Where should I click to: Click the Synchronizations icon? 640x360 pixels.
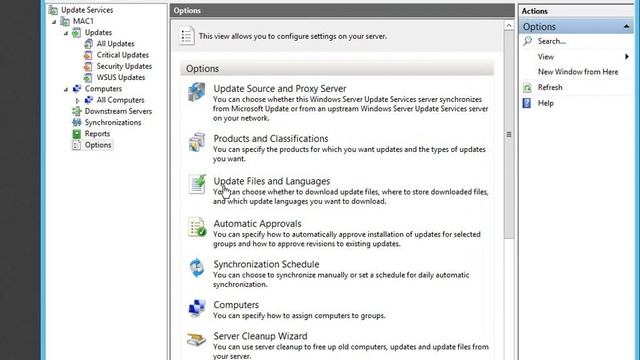[76, 122]
